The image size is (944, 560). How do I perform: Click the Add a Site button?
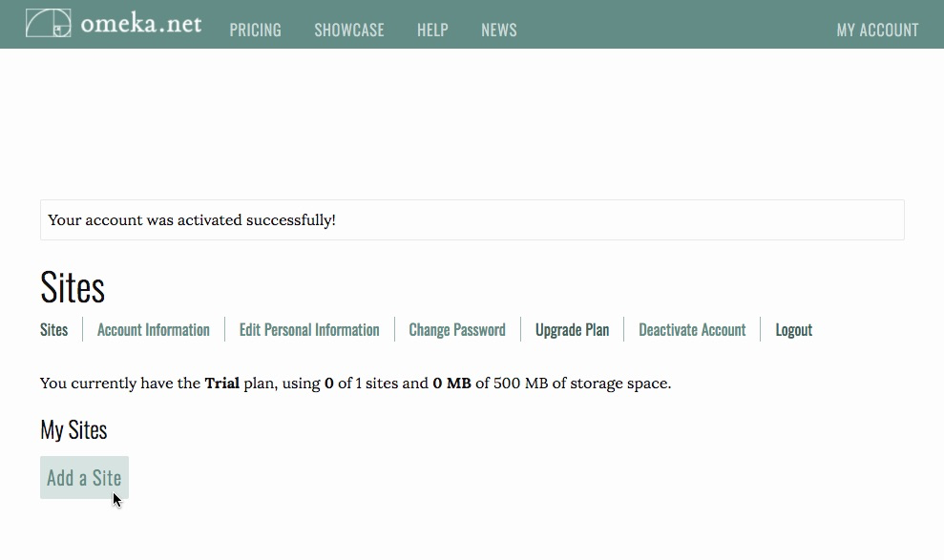pyautogui.click(x=84, y=477)
